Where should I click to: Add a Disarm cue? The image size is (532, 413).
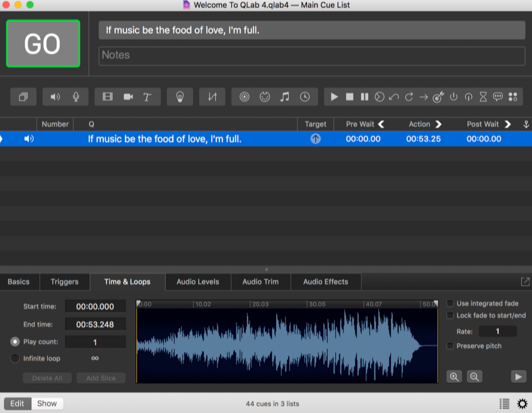click(468, 97)
